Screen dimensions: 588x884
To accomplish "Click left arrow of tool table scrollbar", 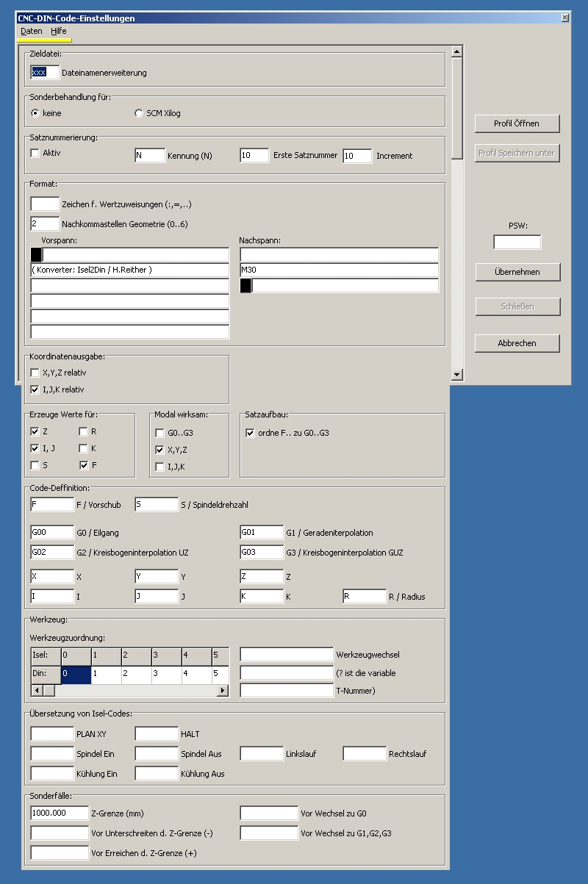I will 36,691.
